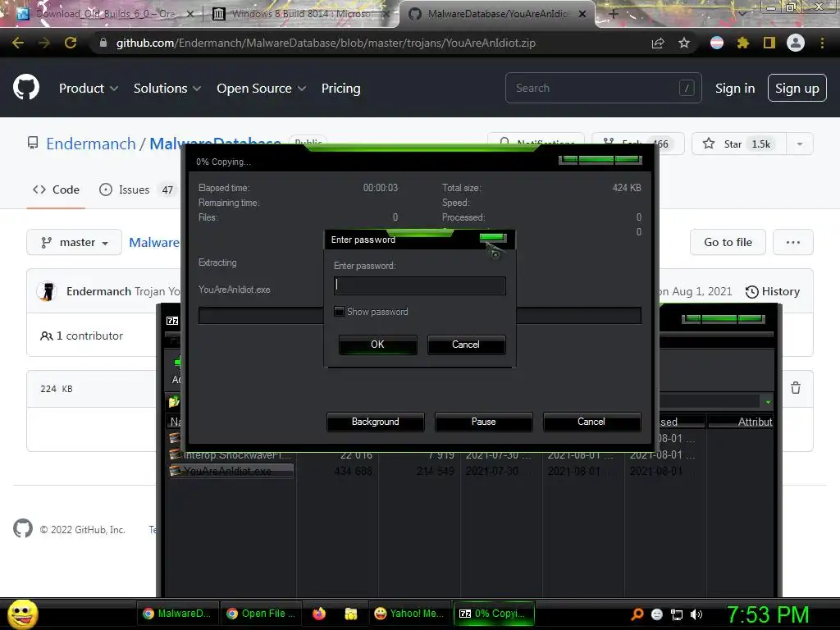Screen dimensions: 840x630
Task: Reload the GitHub page
Action: (x=71, y=43)
